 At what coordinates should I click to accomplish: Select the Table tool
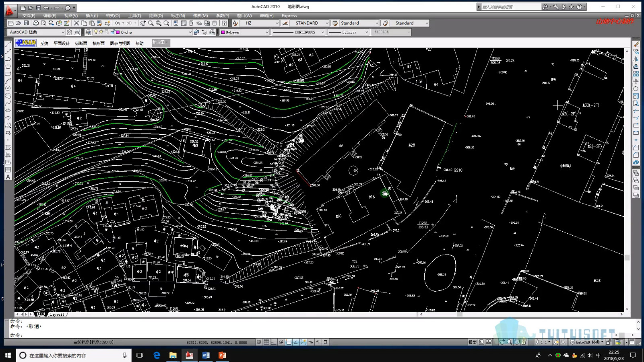(8, 170)
